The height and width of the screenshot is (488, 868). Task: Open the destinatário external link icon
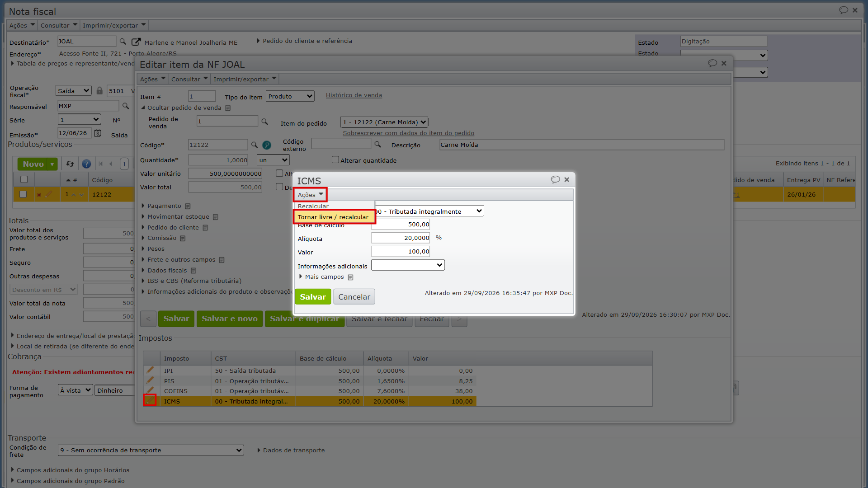[x=136, y=42]
